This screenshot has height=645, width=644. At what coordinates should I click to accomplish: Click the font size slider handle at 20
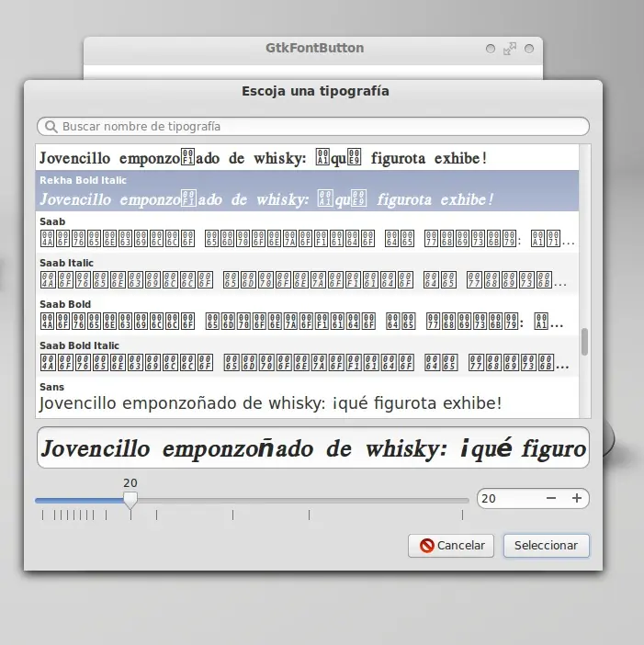pyautogui.click(x=130, y=500)
